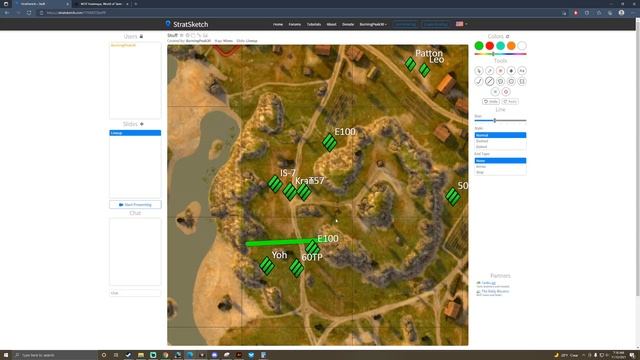Toggle the Users lock icon

pos(141,36)
